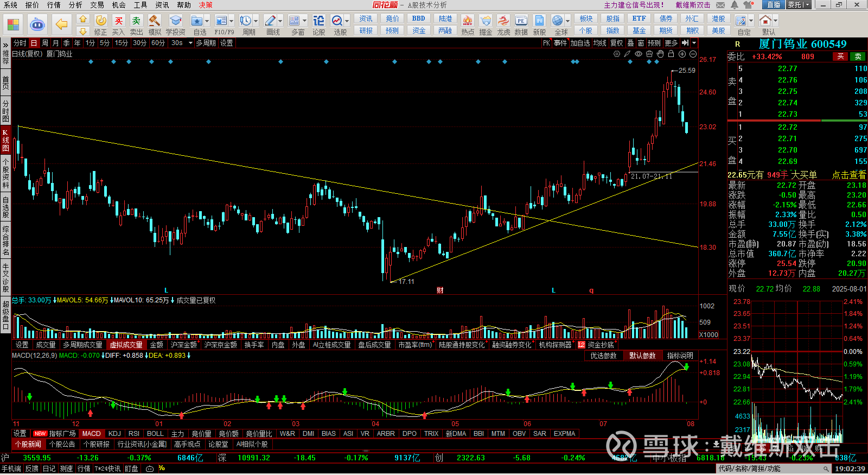Zoom out chart with minus icon
The image size is (868, 475).
click(x=693, y=54)
